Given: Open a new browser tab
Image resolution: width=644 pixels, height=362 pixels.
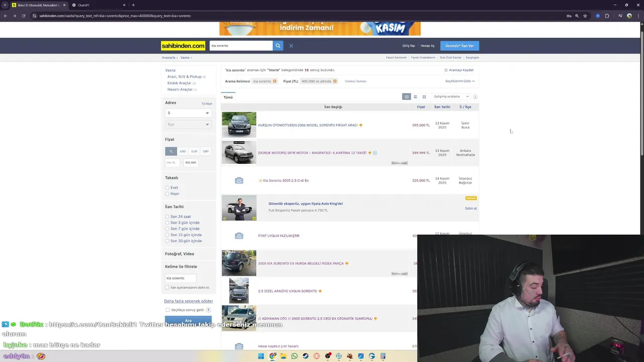Looking at the screenshot, I should [133, 5].
